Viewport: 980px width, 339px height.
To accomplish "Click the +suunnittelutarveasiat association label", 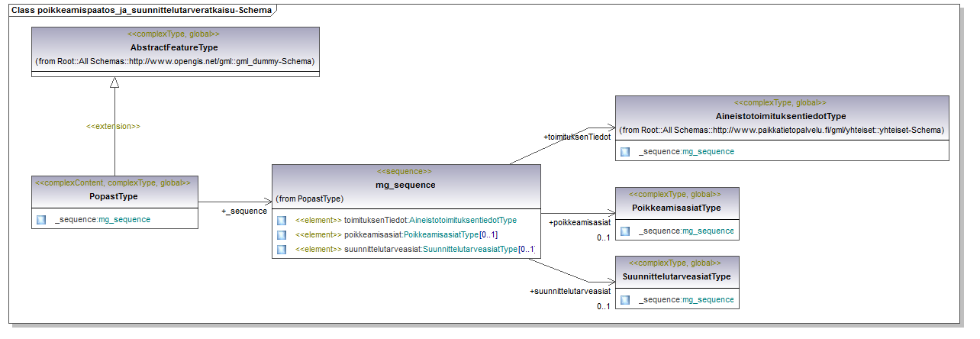I will point(570,291).
